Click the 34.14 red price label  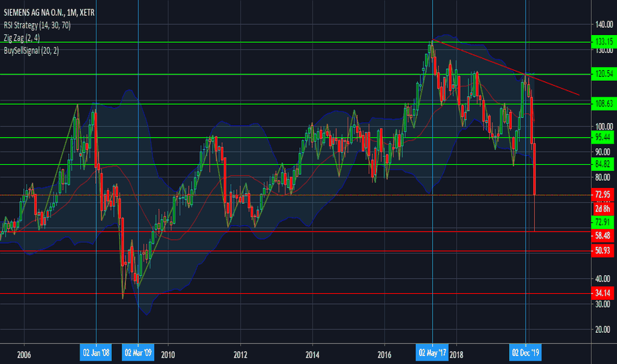tap(602, 293)
